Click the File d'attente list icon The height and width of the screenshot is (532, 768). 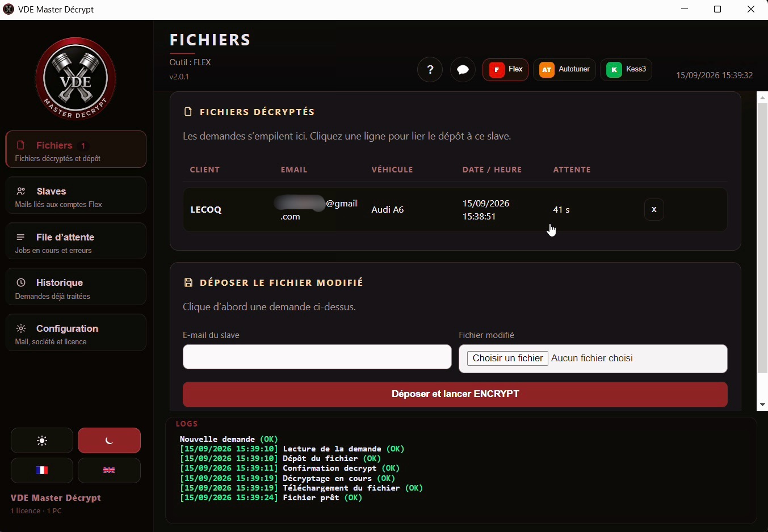coord(21,237)
